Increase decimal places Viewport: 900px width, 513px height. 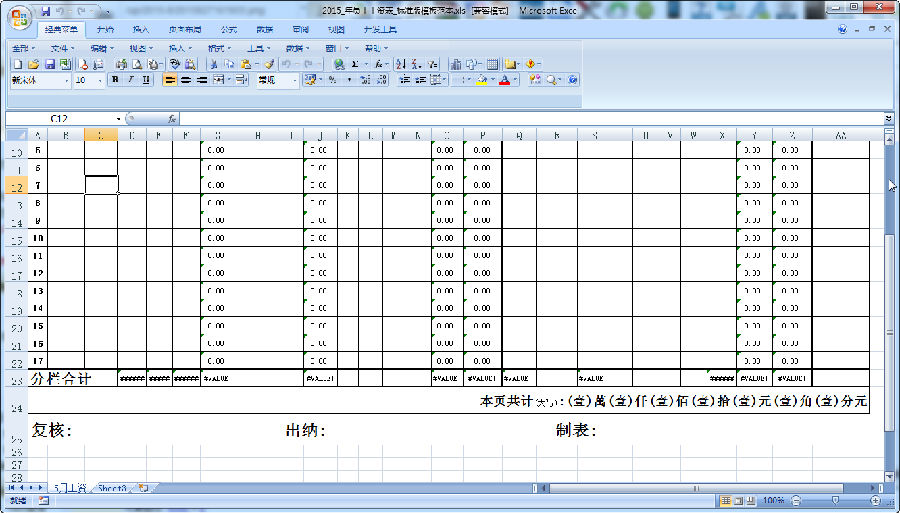365,80
